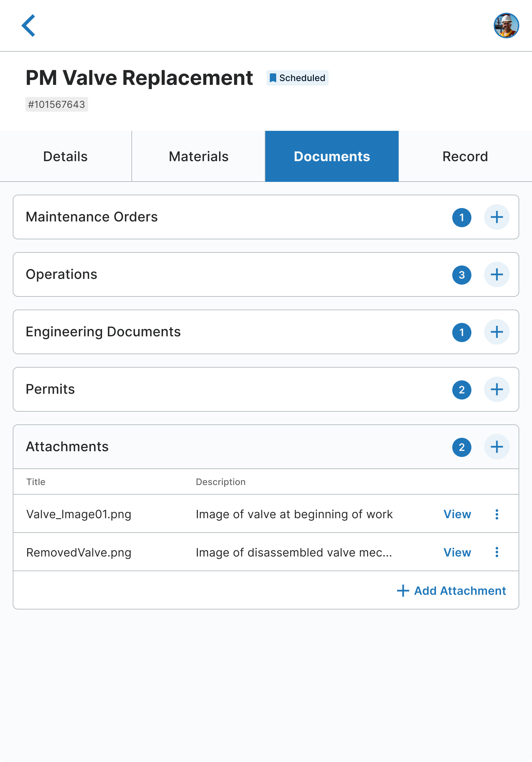
Task: View the Valve_Image01.png attachment
Action: 457,514
